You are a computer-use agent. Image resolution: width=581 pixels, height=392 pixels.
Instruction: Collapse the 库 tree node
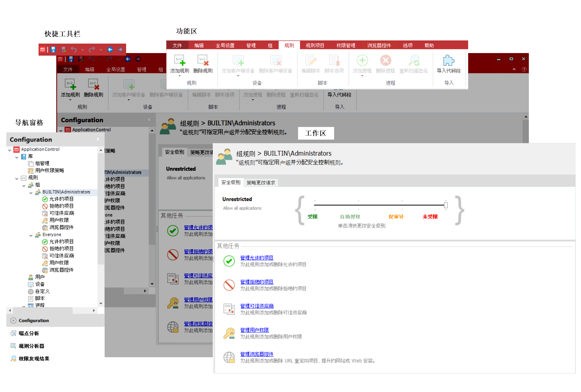17,157
